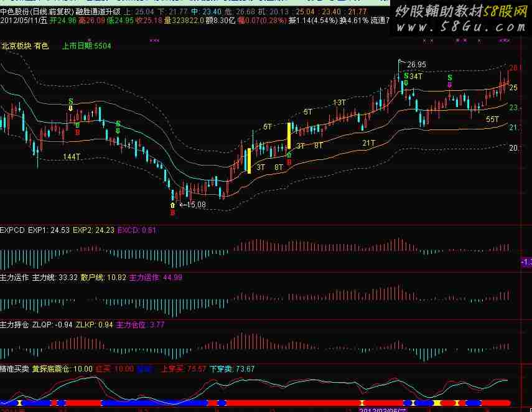Click the 北京板块 有色 sector label
The height and width of the screenshot is (412, 532).
tap(25, 46)
